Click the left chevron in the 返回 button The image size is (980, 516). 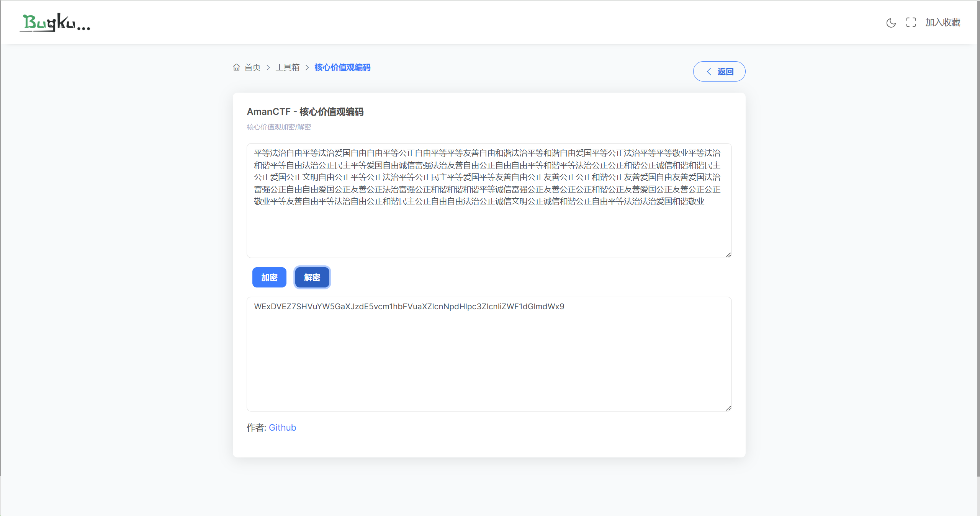[709, 72]
